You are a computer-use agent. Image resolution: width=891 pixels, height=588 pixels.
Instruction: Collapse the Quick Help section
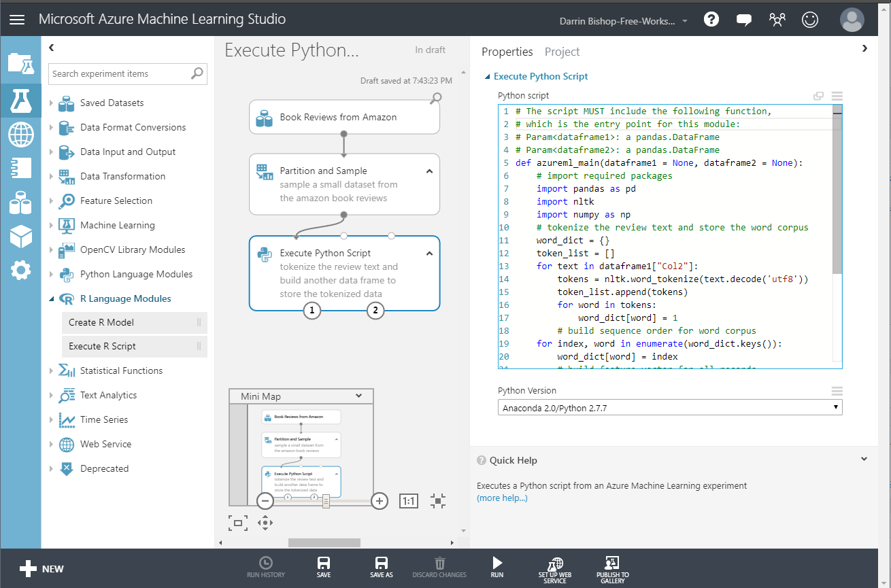864,459
